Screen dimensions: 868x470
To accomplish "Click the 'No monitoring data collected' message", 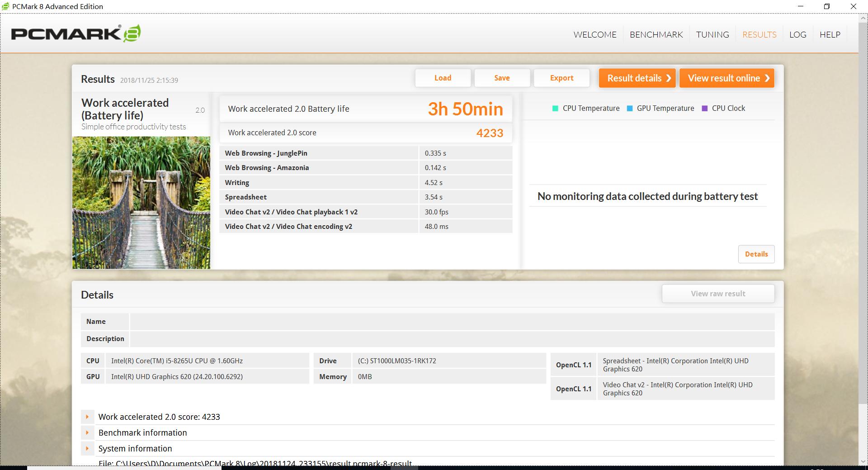I will 647,196.
